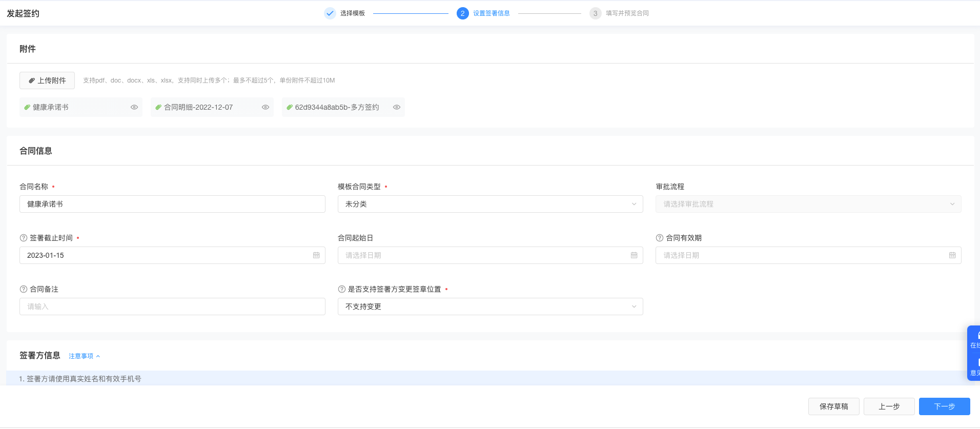Open the 模板合同类型 dropdown
The width and height of the screenshot is (980, 429).
pyautogui.click(x=490, y=204)
